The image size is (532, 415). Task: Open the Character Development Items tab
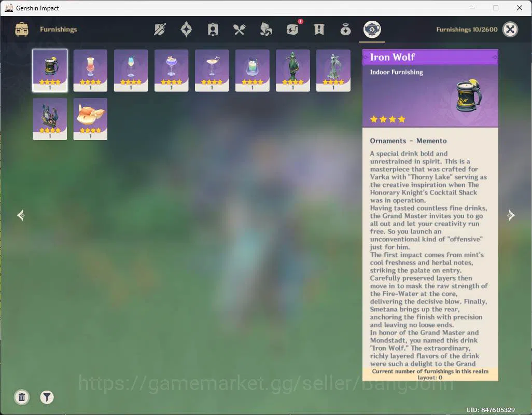(213, 30)
